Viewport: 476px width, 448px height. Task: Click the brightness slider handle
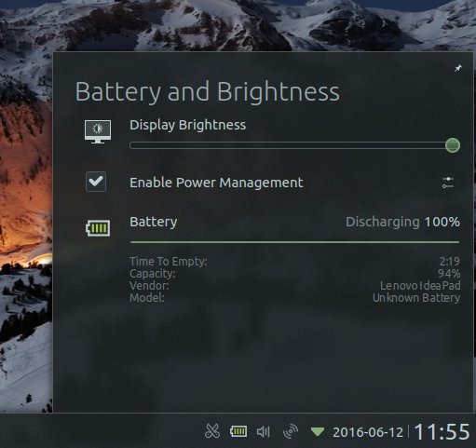pos(453,145)
